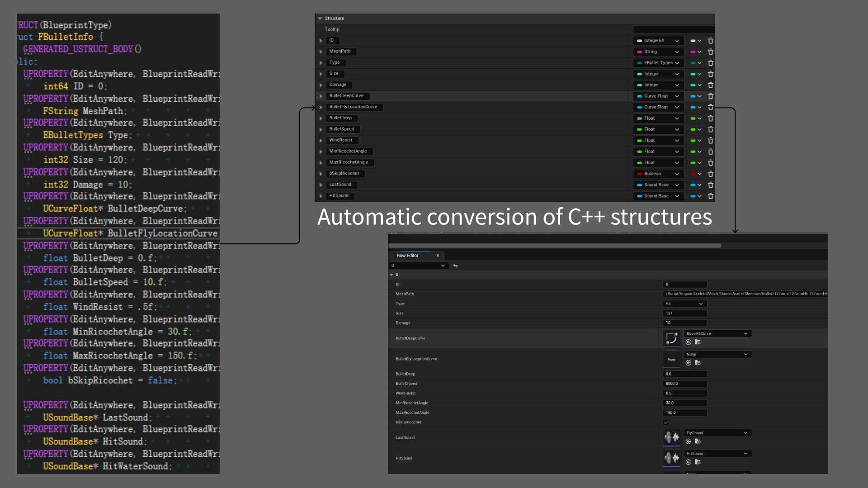The image size is (868, 488).
Task: Open the Integer64 type dropdown for ID
Action: click(x=658, y=41)
